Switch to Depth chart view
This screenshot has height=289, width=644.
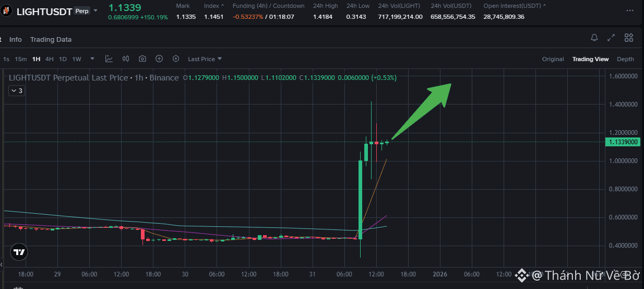[x=625, y=59]
